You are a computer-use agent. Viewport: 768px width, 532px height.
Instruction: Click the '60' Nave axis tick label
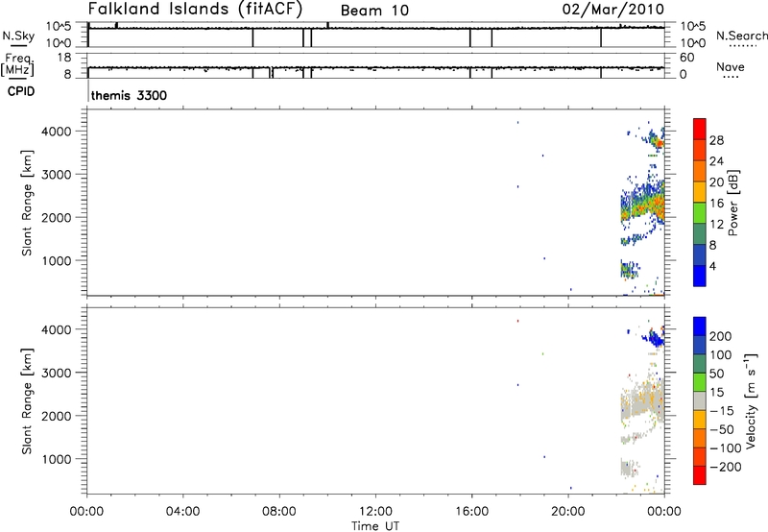tap(686, 58)
